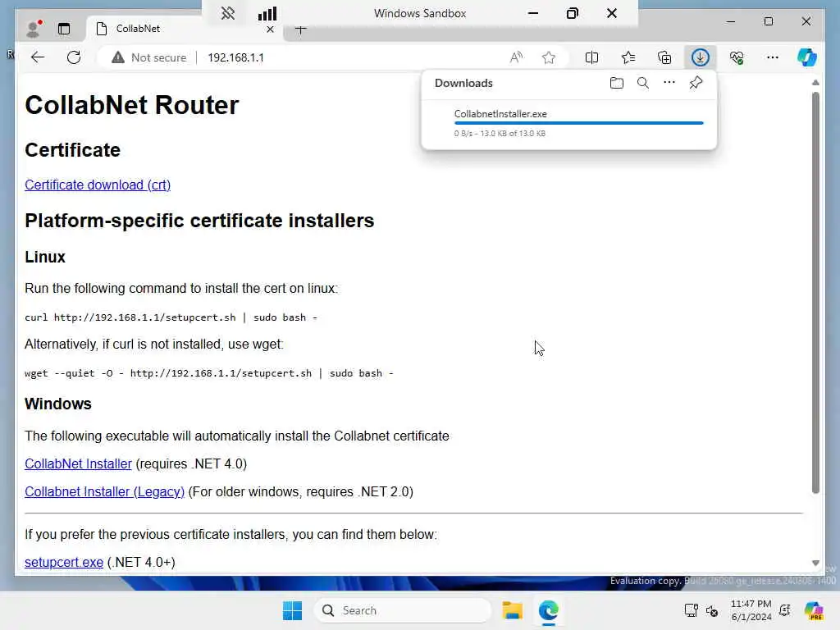Click the scrollbar down arrow
840x630 pixels.
pos(815,563)
